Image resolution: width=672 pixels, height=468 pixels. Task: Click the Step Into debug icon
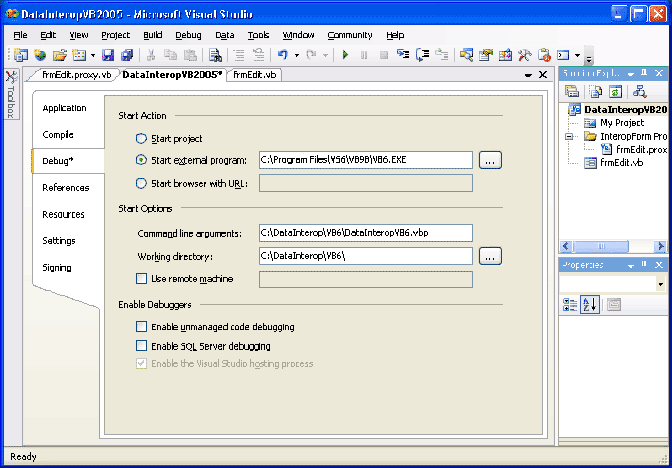(x=403, y=55)
